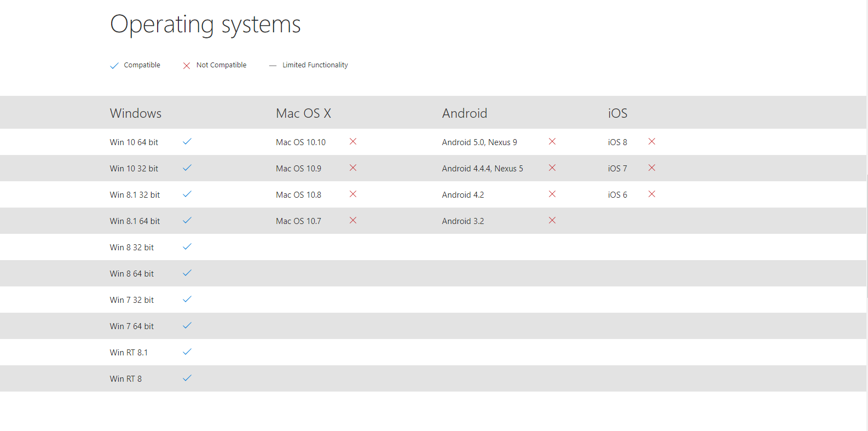Click the red Not Compatible legend icon

(x=187, y=66)
